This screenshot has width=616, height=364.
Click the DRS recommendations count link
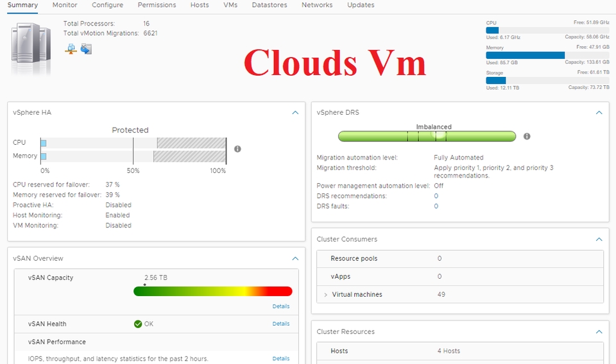(x=436, y=196)
